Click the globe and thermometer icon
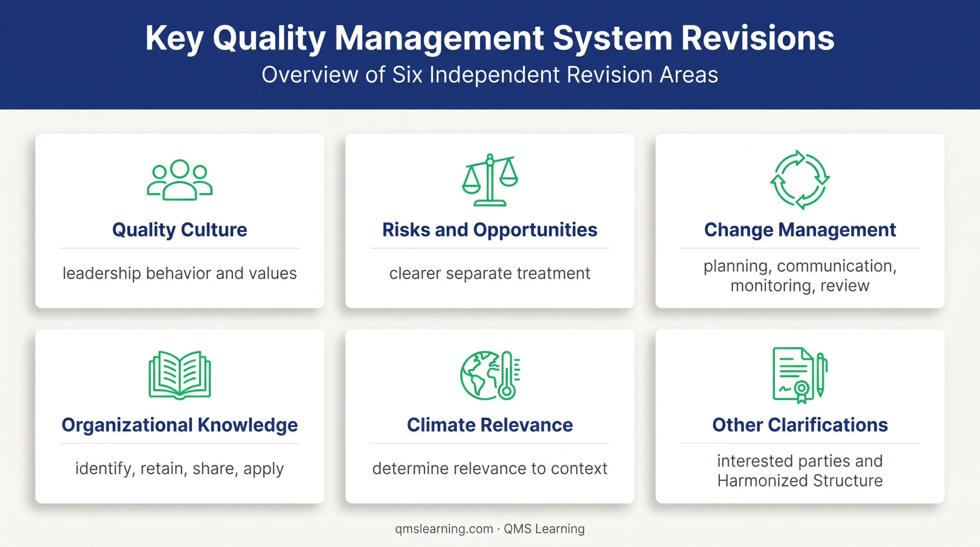Screen dimensions: 980x547 (490, 375)
